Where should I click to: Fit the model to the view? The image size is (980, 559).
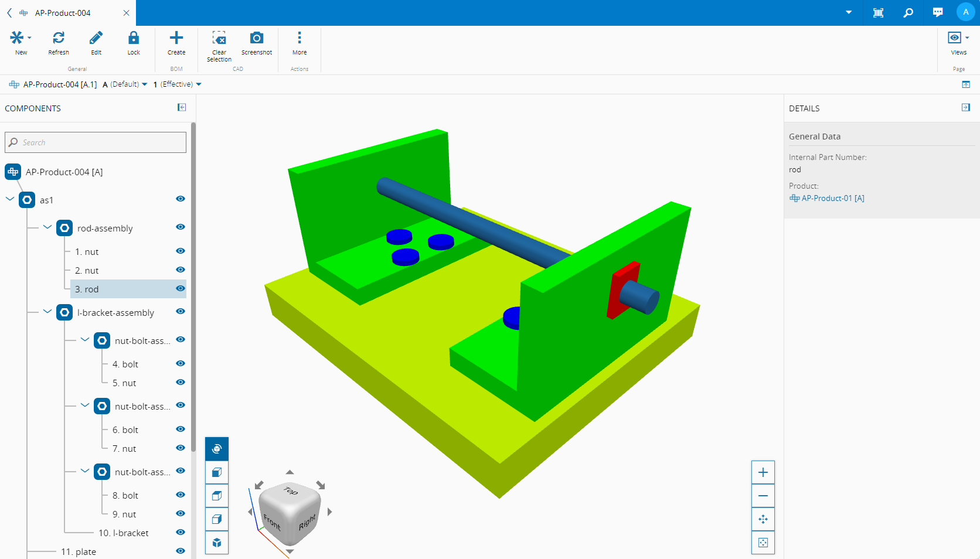[763, 543]
